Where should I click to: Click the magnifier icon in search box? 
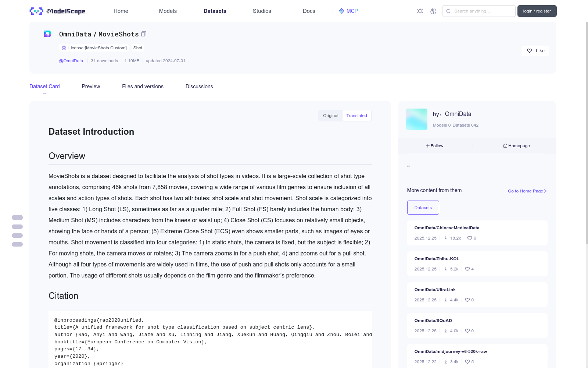[x=448, y=11]
